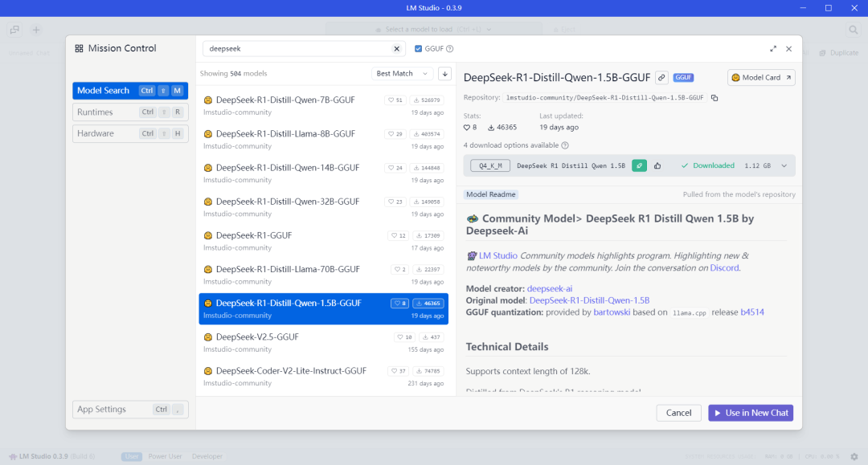Open original model DeepSeek-R1-Distill-Qwen-1.5B link
The height and width of the screenshot is (465, 868).
(x=590, y=301)
